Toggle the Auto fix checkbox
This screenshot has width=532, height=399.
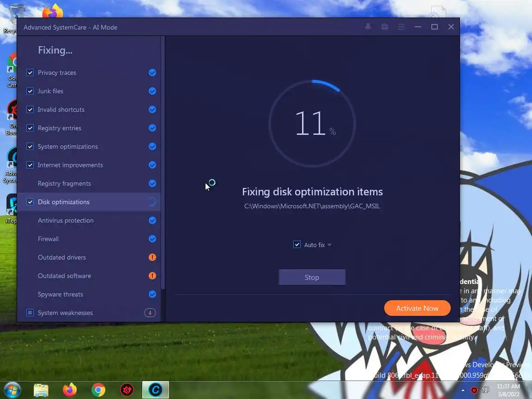point(297,244)
